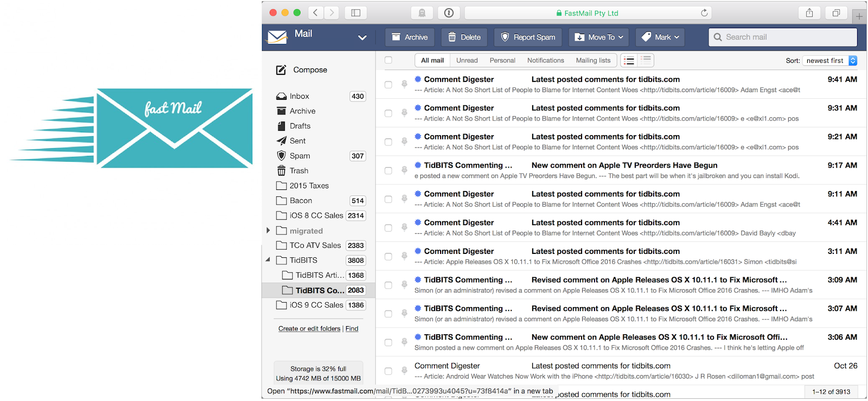The width and height of the screenshot is (868, 401).
Task: Click in the Search mail field
Action: pos(783,37)
